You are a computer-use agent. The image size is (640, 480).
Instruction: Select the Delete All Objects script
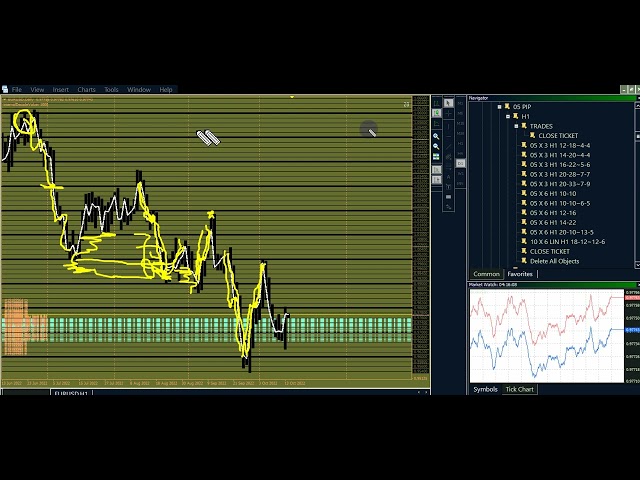click(x=554, y=261)
